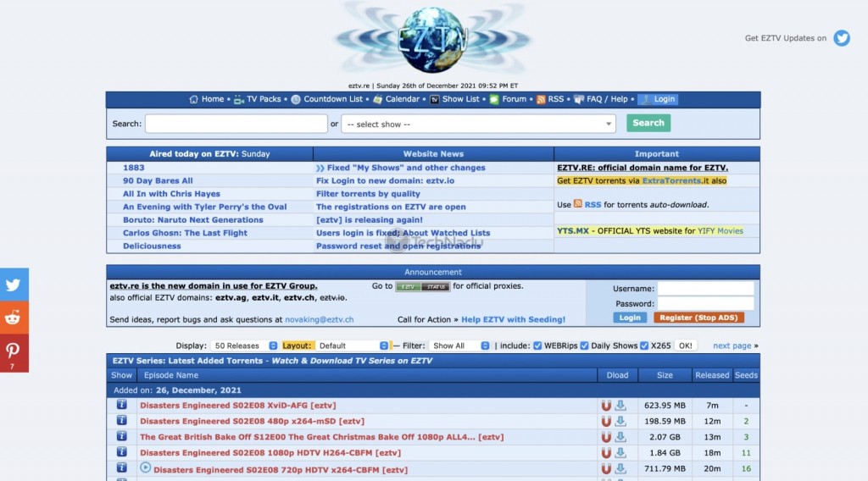Open Deliciousness show link
This screenshot has width=868, height=481.
click(x=152, y=246)
